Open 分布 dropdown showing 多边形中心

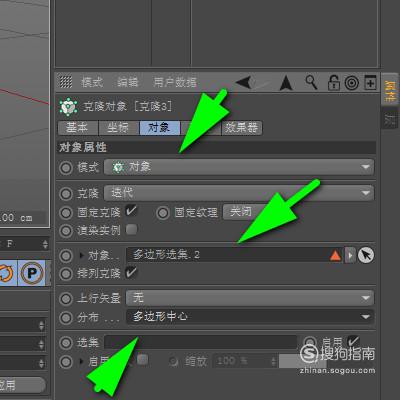[250, 317]
